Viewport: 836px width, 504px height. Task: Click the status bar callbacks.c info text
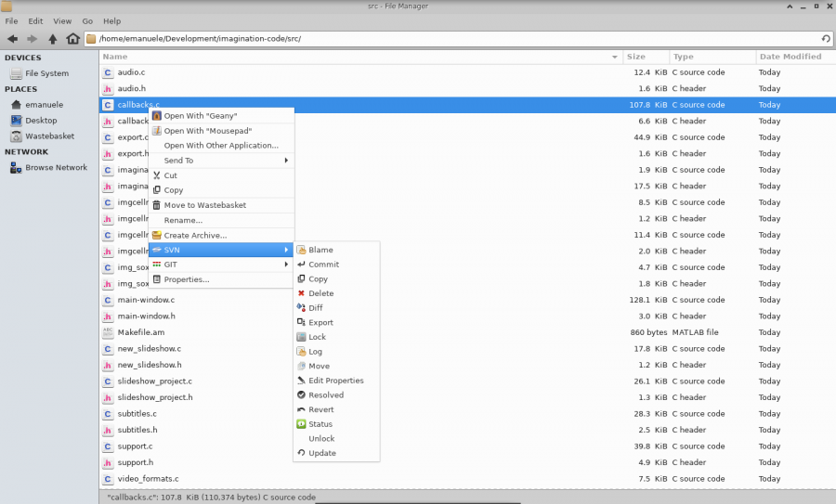211,498
